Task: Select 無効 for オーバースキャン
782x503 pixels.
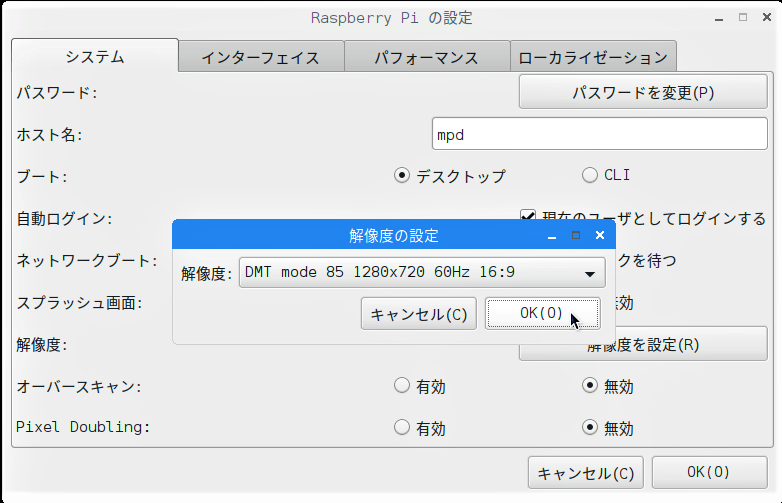Action: coord(589,385)
